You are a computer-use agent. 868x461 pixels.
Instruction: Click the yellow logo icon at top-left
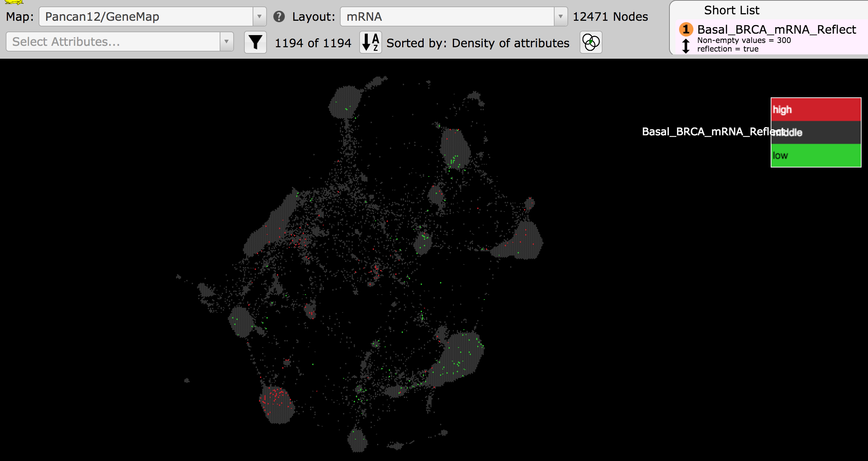tap(14, 2)
